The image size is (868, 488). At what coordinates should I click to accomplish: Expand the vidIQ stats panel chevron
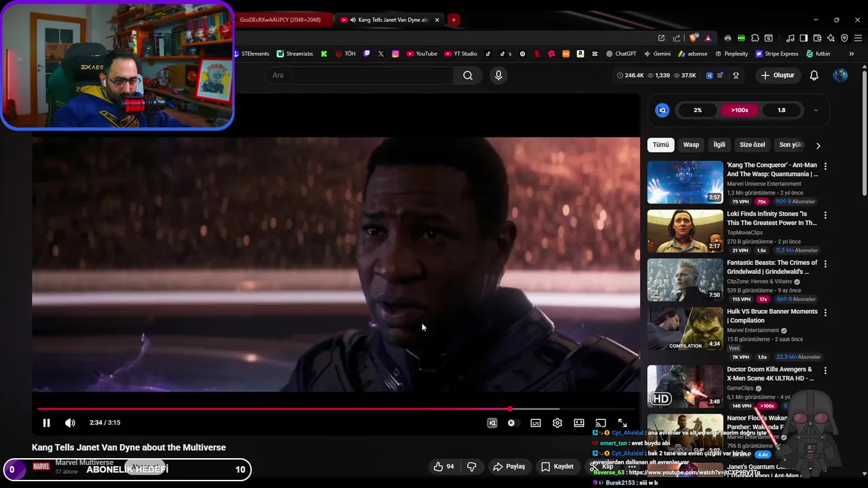point(816,110)
